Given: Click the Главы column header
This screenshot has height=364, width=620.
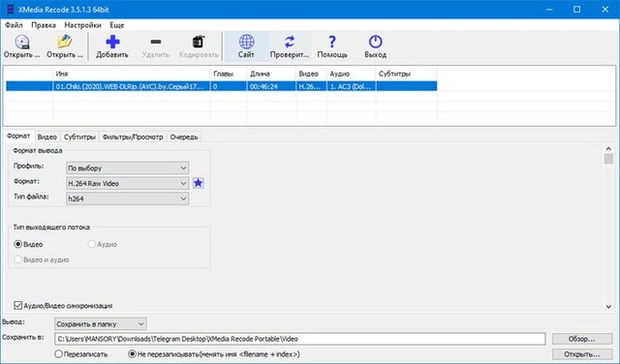Looking at the screenshot, I should pos(229,74).
